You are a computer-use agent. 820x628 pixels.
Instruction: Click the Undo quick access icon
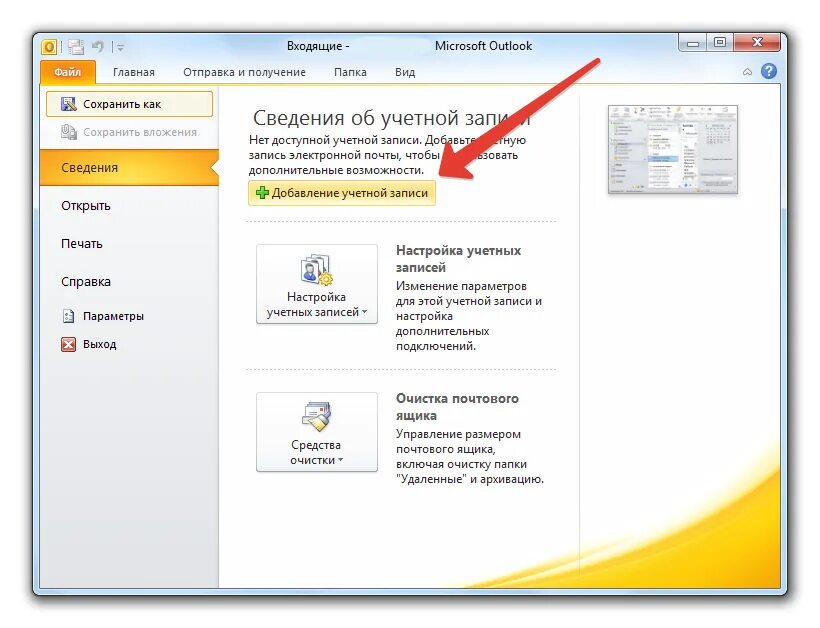tap(98, 47)
